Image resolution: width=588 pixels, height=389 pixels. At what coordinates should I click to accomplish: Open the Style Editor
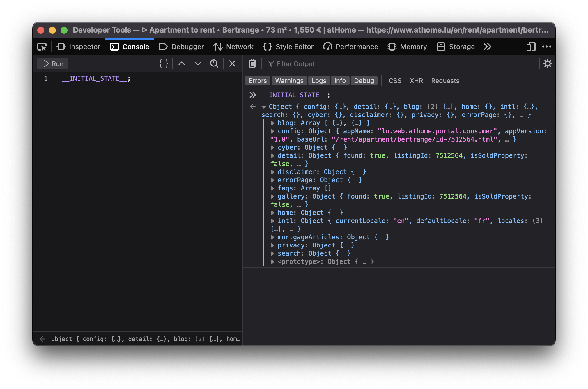[x=288, y=47]
